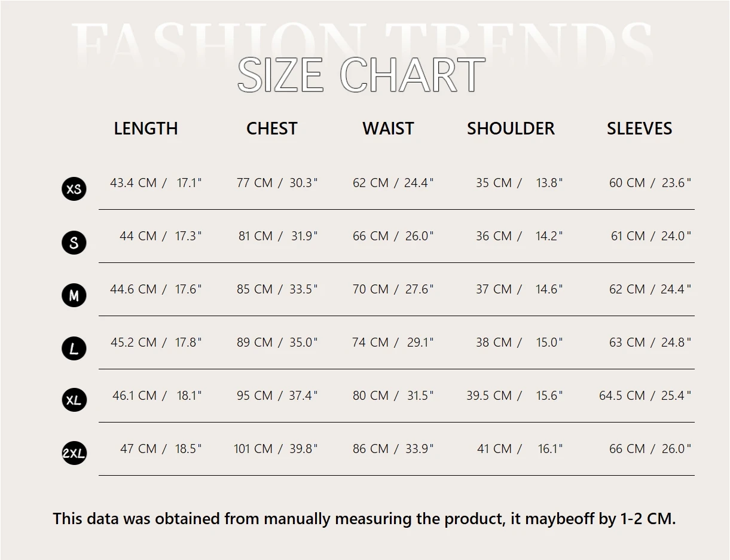This screenshot has width=730, height=560.
Task: Click the SLEEVES column header
Action: pyautogui.click(x=640, y=128)
